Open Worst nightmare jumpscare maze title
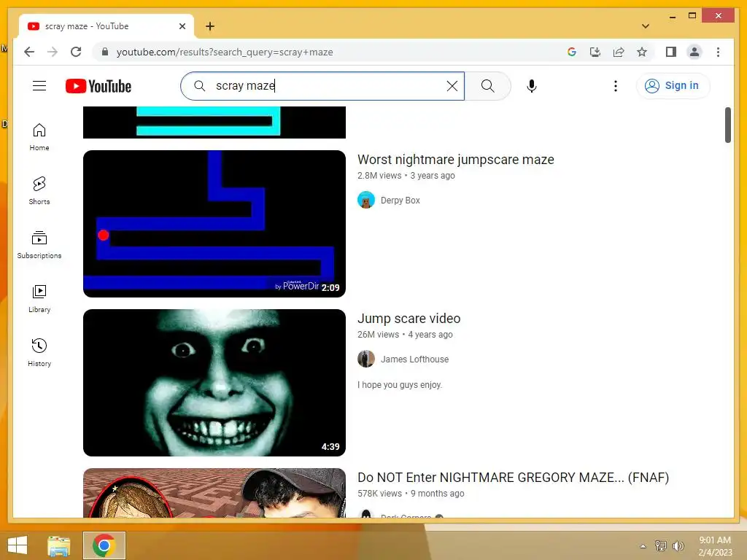This screenshot has height=560, width=747. coord(455,160)
